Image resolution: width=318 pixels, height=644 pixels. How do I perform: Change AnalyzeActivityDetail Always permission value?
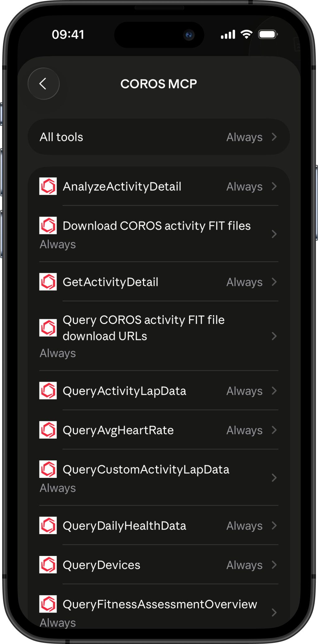[244, 187]
